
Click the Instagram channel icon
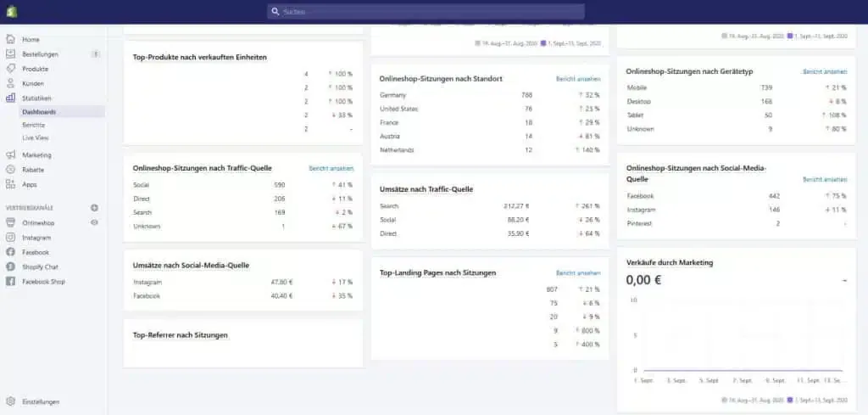point(10,237)
